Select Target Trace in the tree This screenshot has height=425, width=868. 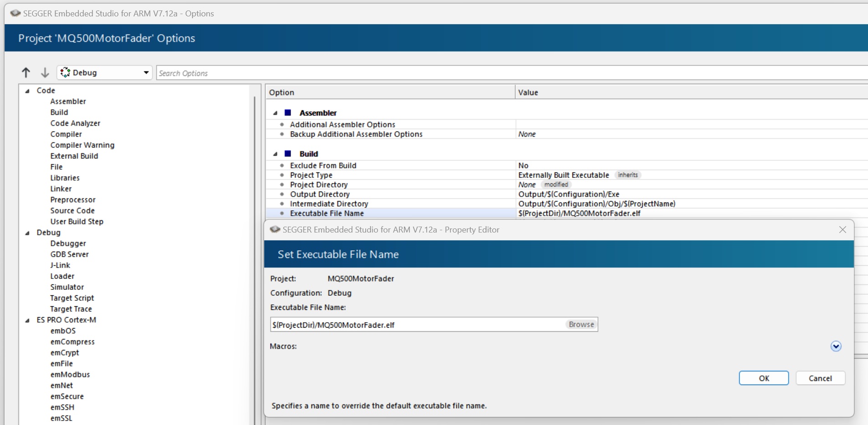(x=71, y=309)
